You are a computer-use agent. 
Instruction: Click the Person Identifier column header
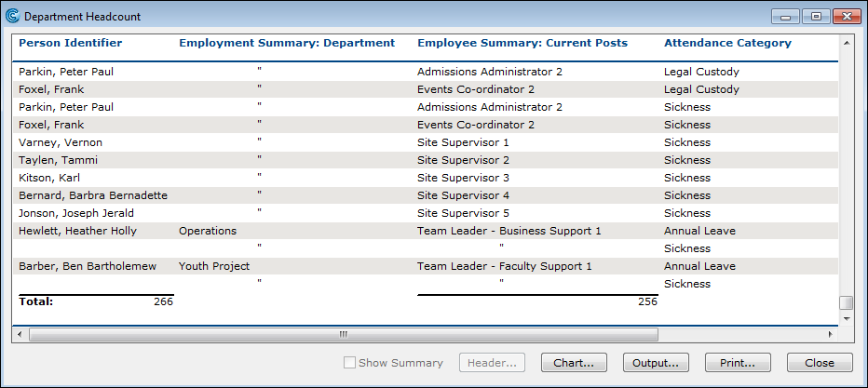point(71,43)
